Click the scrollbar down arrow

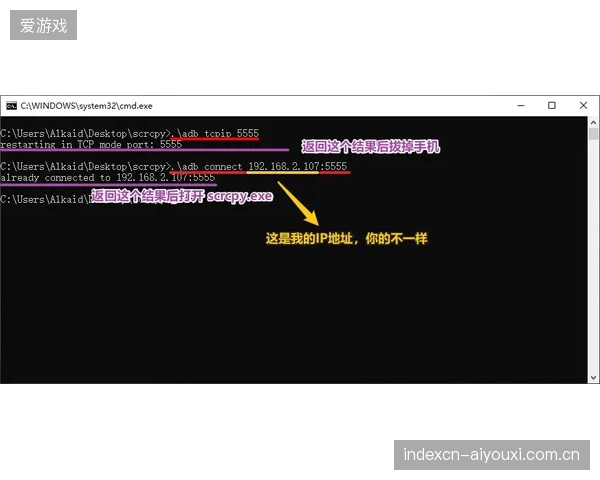593,378
